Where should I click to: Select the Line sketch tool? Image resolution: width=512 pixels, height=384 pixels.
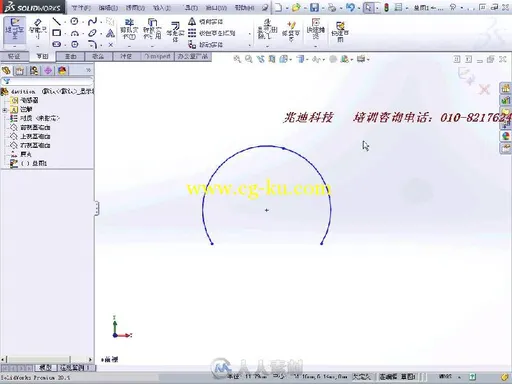[57, 22]
